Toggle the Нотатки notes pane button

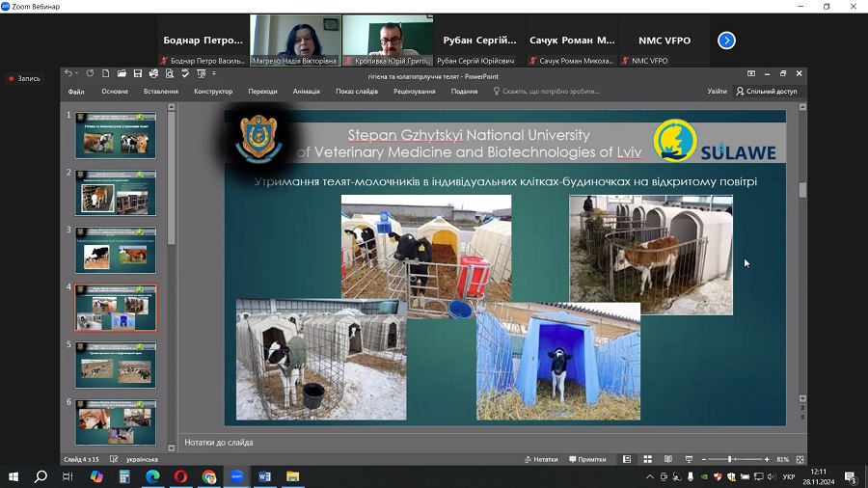click(541, 459)
